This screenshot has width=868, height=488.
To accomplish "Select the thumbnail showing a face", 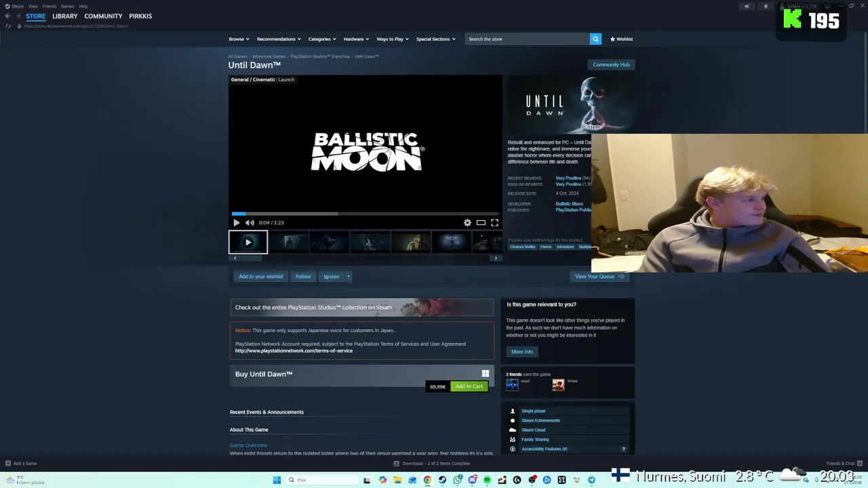I will (x=411, y=242).
